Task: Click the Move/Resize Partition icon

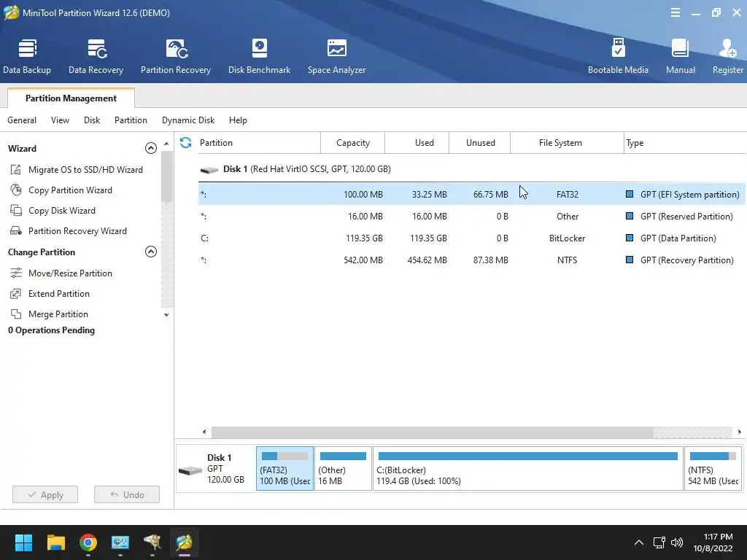Action: pyautogui.click(x=16, y=273)
